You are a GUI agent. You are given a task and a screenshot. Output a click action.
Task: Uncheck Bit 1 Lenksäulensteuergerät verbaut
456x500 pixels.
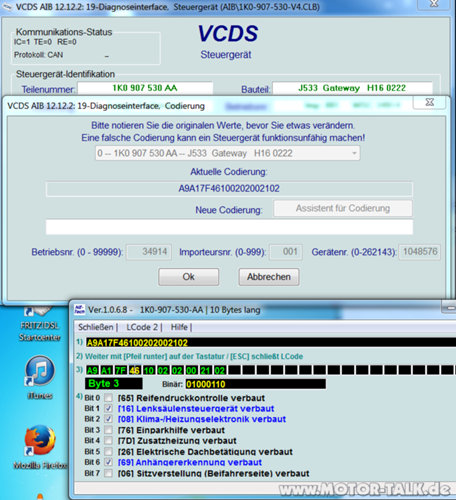tap(108, 408)
